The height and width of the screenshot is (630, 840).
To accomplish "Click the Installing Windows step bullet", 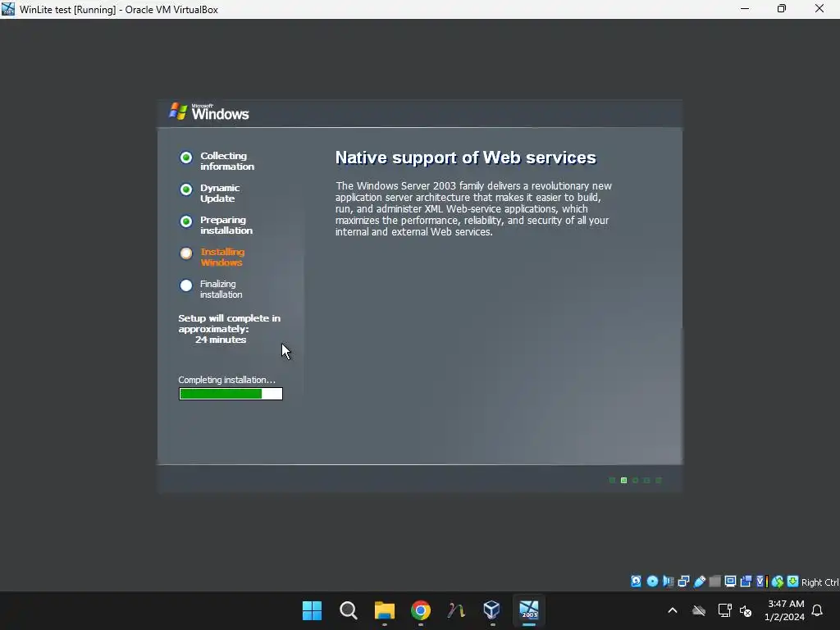I will coord(186,253).
